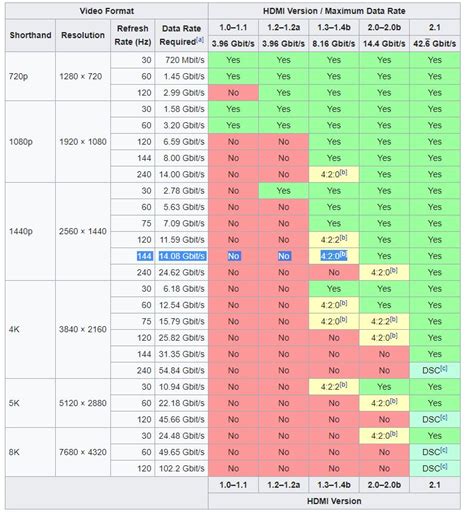Click footnote [a] link beside Data Rate Required
The height and width of the screenshot is (518, 474).
click(x=200, y=40)
